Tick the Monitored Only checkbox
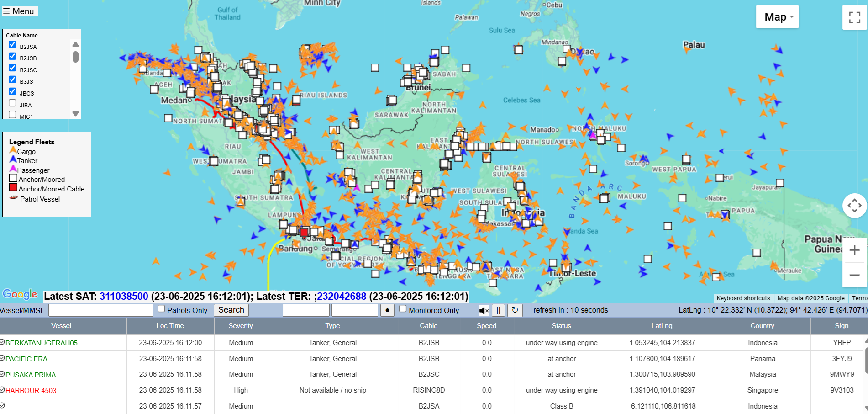The height and width of the screenshot is (414, 868). click(x=403, y=309)
